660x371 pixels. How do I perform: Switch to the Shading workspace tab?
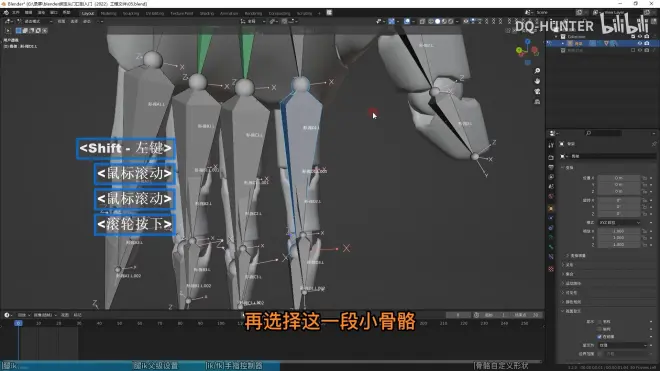tap(207, 13)
